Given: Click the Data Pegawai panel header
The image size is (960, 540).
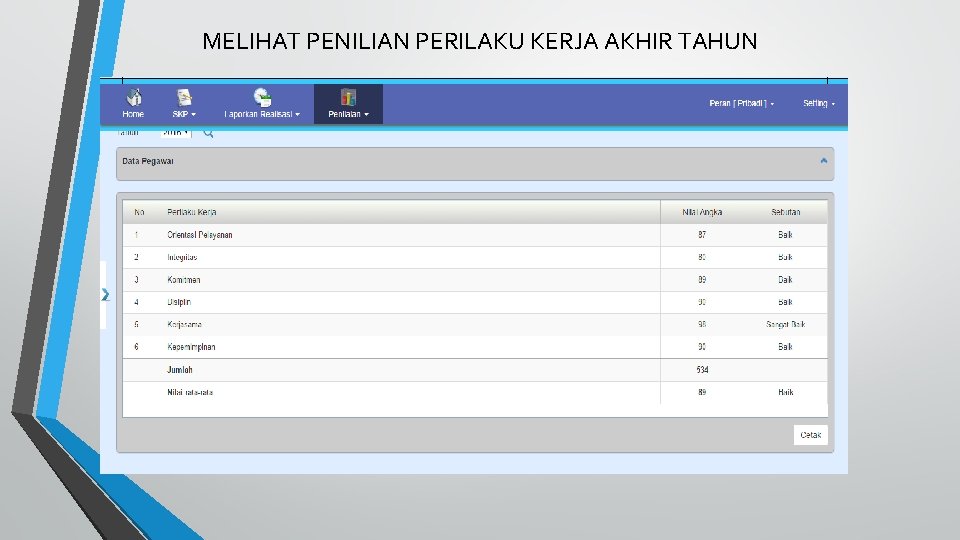Looking at the screenshot, I should coord(475,163).
